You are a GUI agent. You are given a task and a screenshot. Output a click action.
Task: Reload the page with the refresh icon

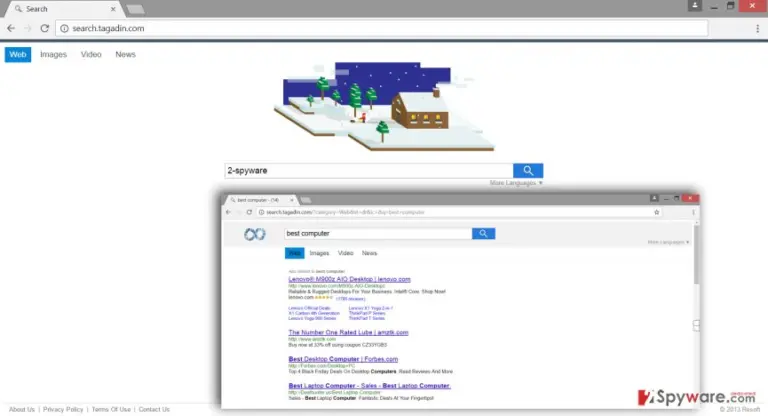pos(45,28)
